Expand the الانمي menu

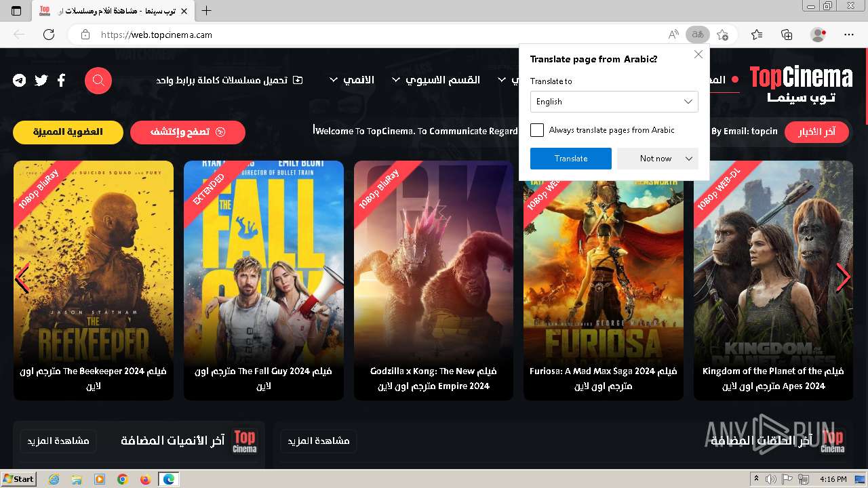[352, 80]
